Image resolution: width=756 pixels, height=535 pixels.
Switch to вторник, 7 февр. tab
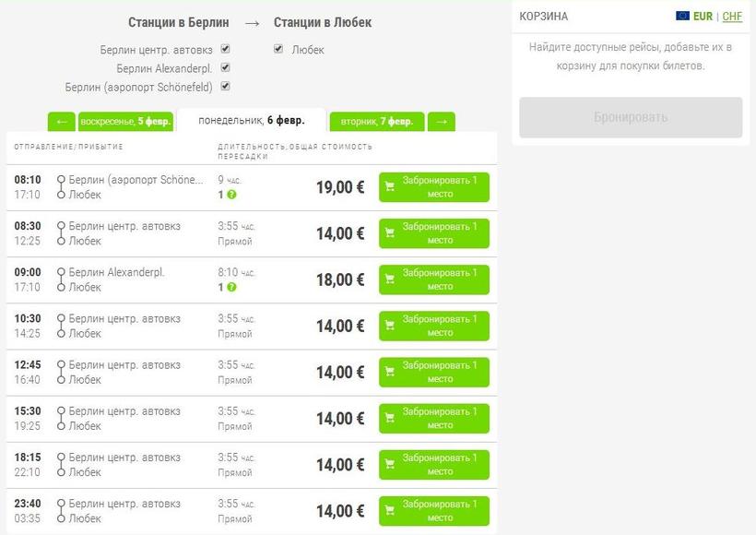(376, 122)
